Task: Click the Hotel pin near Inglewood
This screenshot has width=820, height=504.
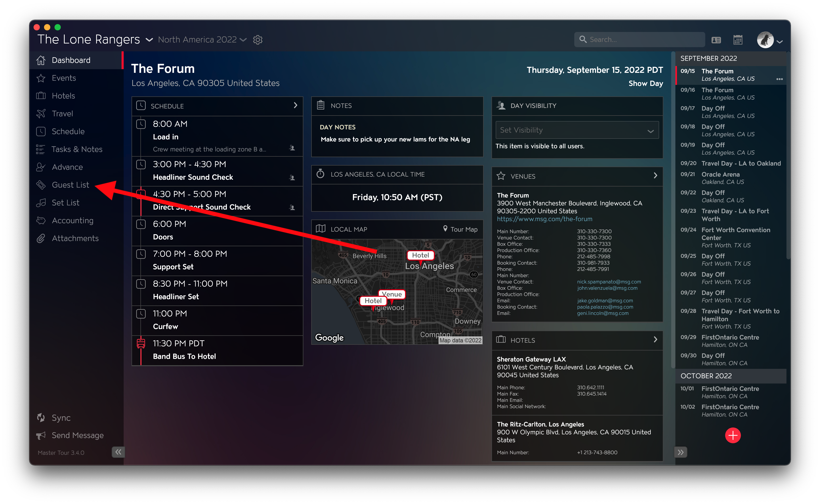Action: point(373,301)
